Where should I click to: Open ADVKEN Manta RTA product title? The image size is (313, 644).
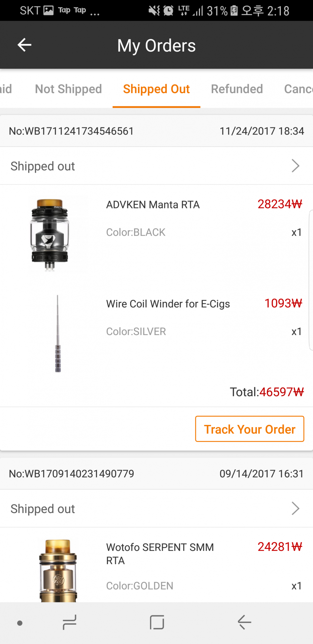(x=153, y=205)
